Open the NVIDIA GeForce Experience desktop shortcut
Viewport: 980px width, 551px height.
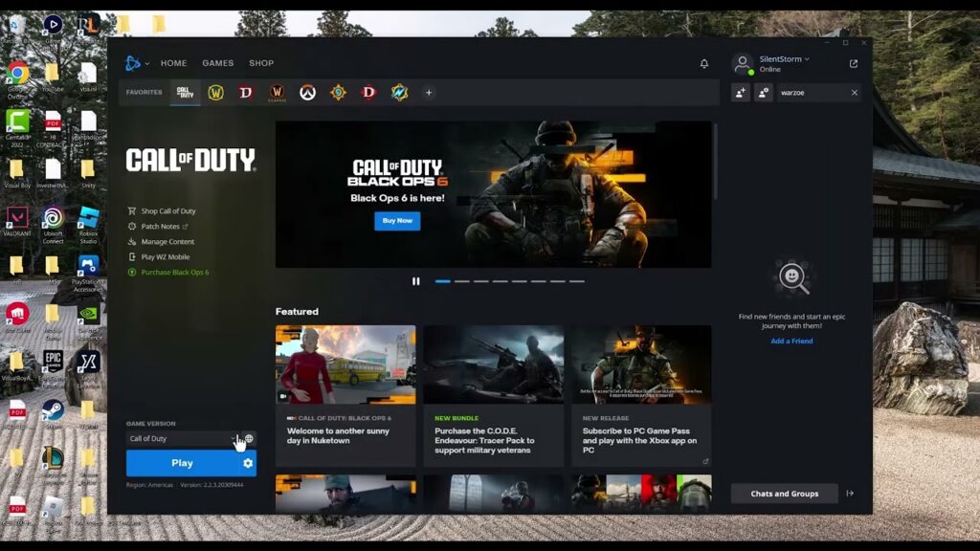tap(88, 322)
